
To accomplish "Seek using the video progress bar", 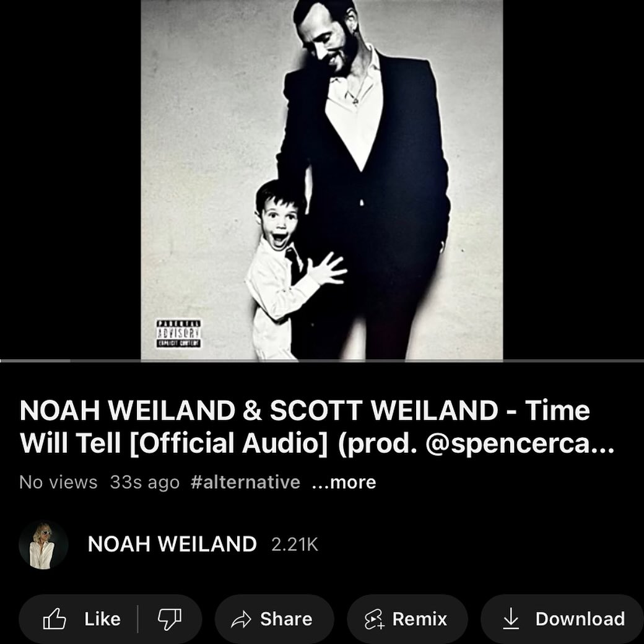I will 322,360.
